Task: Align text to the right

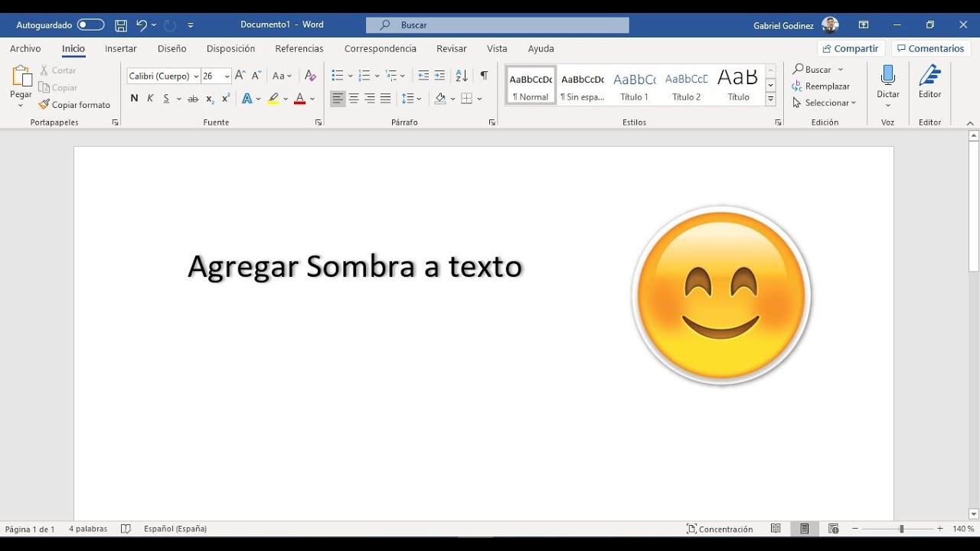Action: tap(370, 99)
